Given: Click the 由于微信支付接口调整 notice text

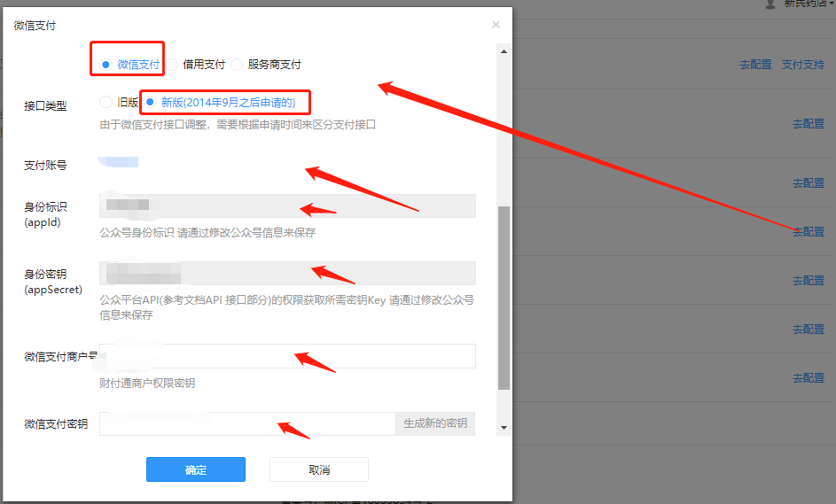Looking at the screenshot, I should [x=238, y=125].
